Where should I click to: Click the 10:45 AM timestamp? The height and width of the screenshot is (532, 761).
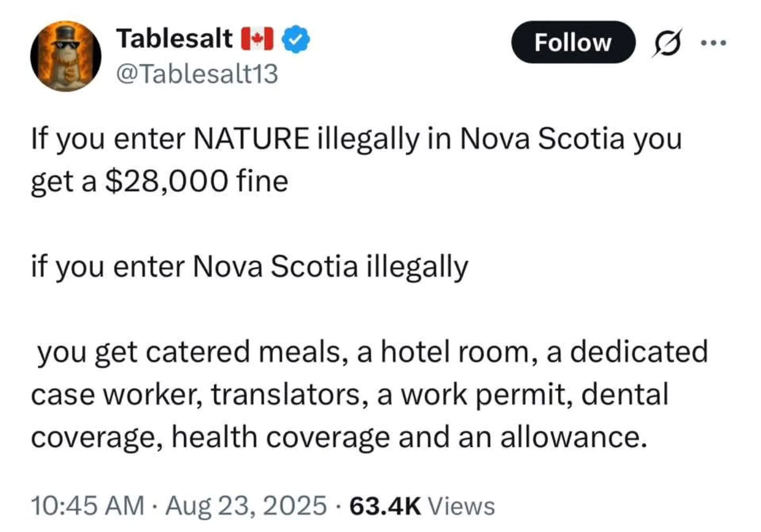(87, 505)
